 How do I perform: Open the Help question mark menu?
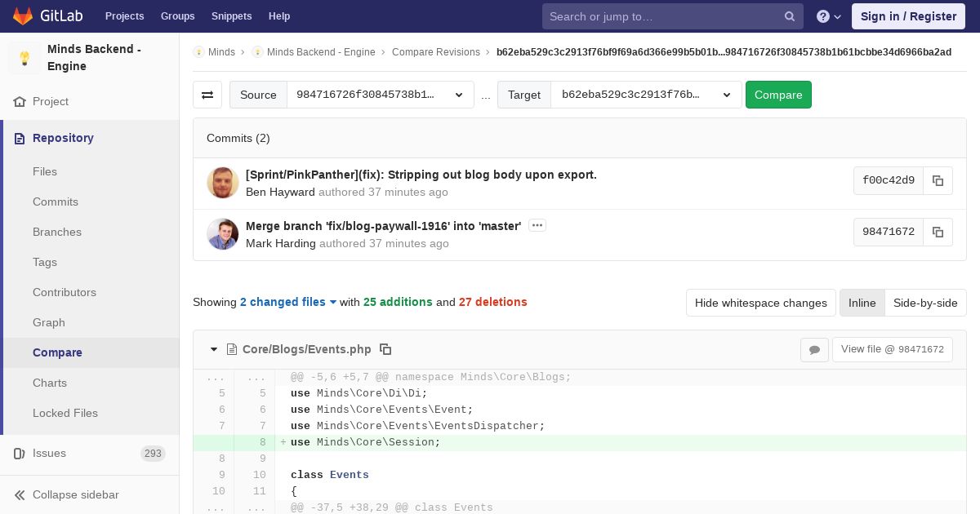tap(828, 16)
